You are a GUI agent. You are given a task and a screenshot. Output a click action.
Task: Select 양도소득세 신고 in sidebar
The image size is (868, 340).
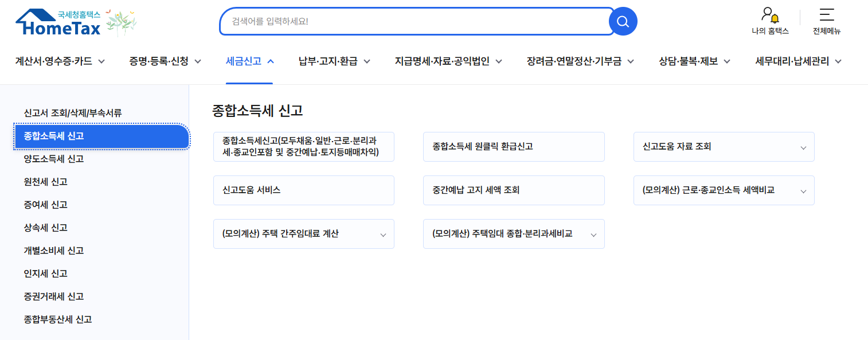click(x=54, y=159)
